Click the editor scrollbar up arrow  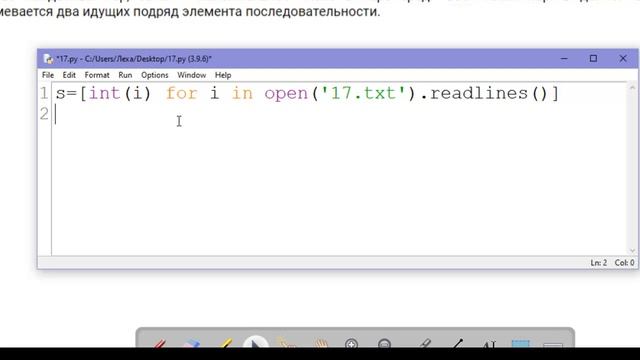pos(632,87)
